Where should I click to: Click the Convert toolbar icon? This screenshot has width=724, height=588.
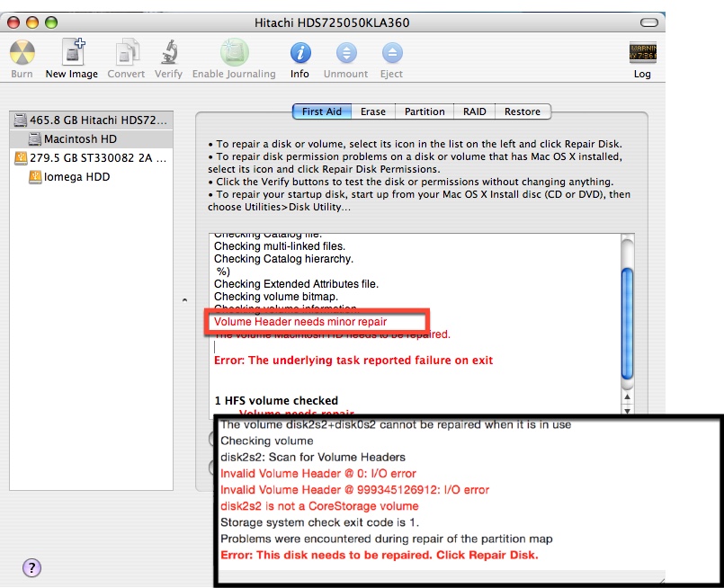click(126, 53)
